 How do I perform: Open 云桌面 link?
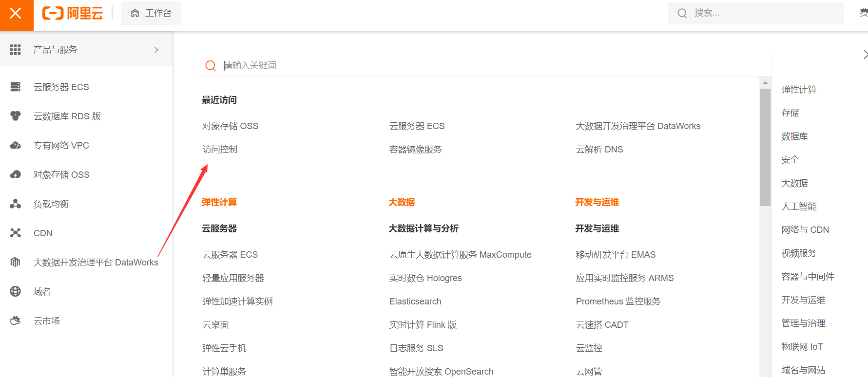tap(215, 325)
